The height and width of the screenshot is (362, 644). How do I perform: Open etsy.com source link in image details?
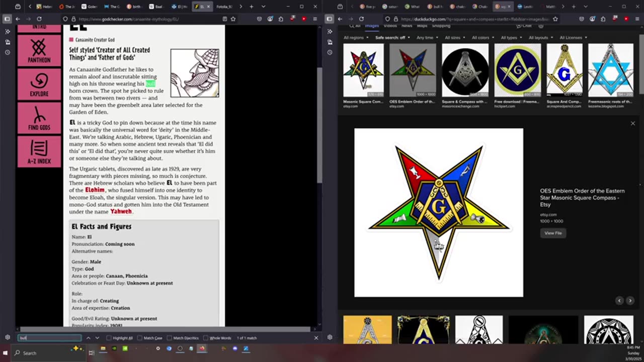pos(548,215)
